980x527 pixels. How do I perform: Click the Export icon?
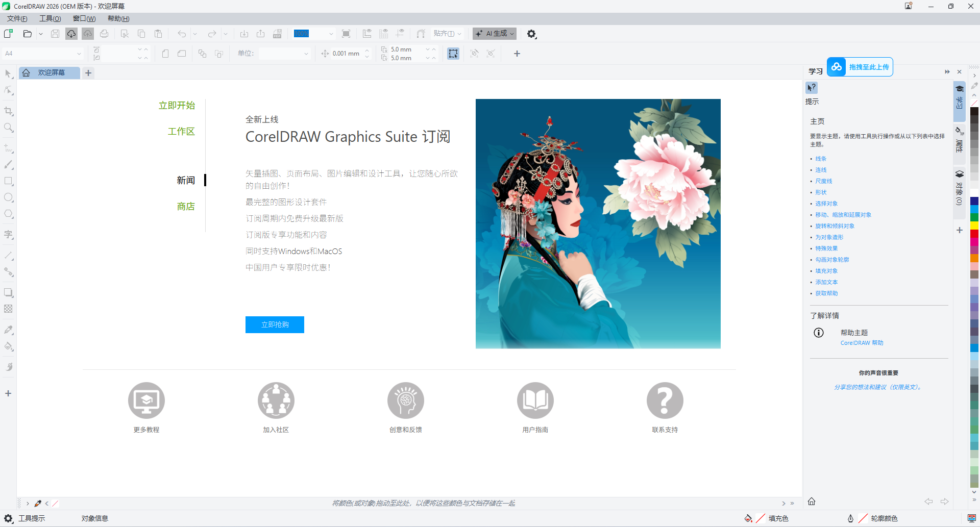(260, 34)
